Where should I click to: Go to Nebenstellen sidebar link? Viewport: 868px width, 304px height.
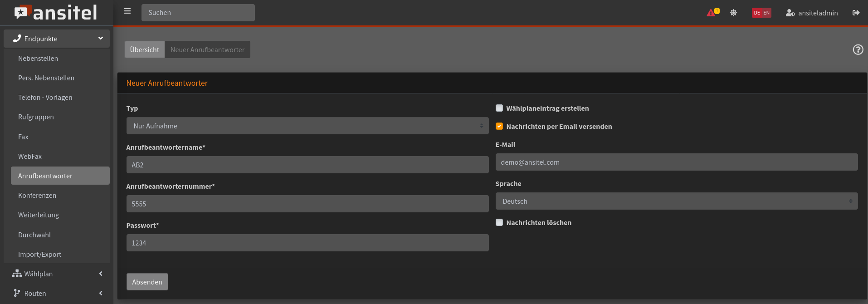[38, 58]
